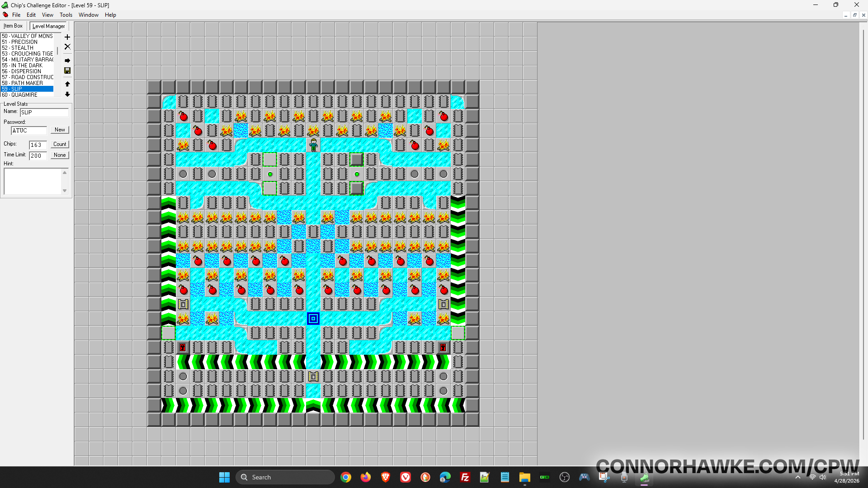
Task: Focus the Chips field showing 163
Action: pos(38,145)
